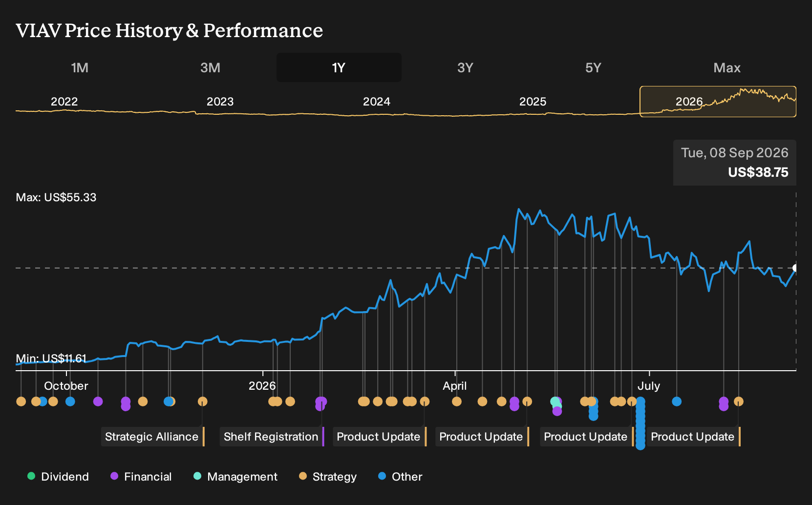Click the October axis label
The width and height of the screenshot is (812, 505).
tap(66, 386)
